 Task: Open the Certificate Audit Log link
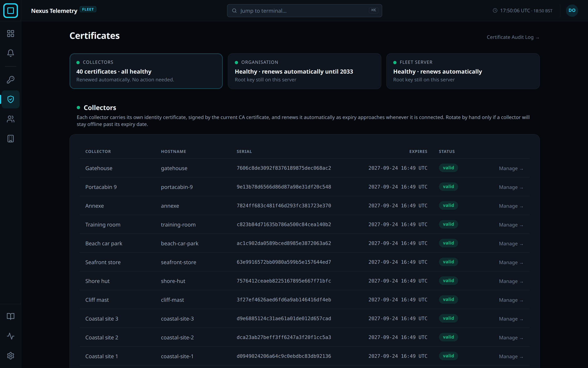513,37
